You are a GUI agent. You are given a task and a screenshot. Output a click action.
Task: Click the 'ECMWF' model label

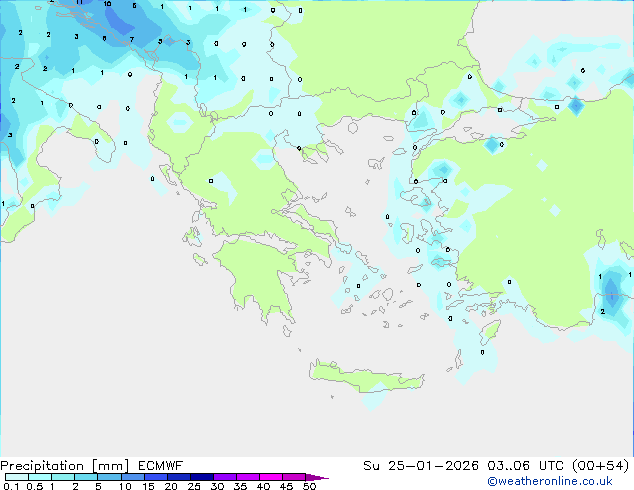click(161, 466)
